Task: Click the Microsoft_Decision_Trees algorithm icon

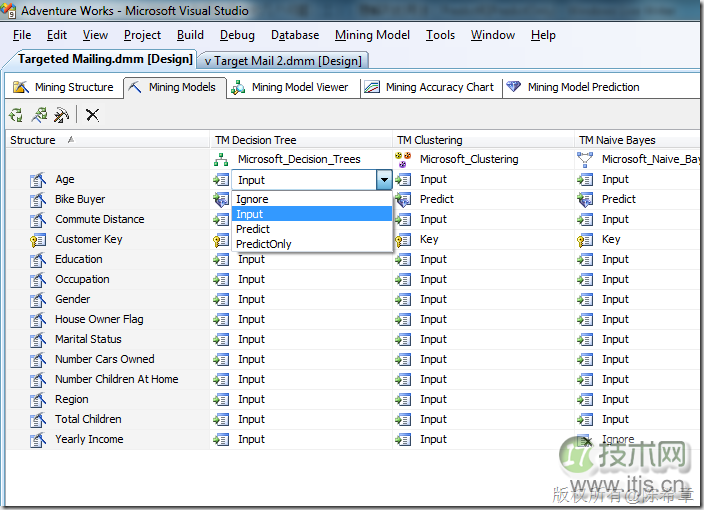Action: pos(222,159)
